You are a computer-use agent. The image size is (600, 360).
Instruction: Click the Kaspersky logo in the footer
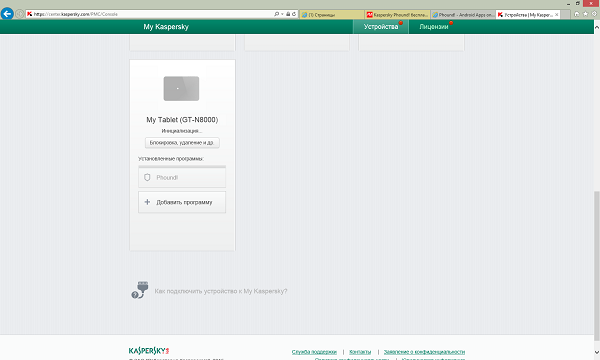[x=149, y=350]
